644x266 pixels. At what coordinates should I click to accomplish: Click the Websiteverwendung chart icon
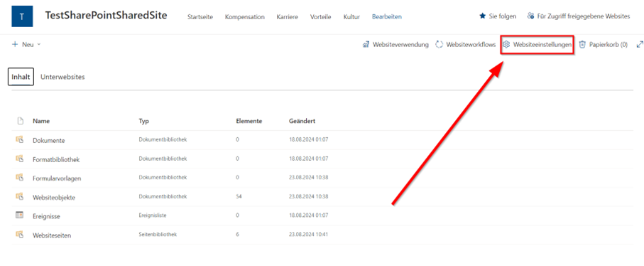pos(366,44)
